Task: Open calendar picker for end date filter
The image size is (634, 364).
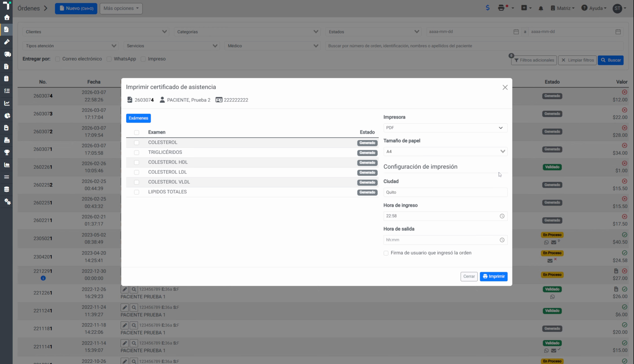Action: pyautogui.click(x=618, y=32)
